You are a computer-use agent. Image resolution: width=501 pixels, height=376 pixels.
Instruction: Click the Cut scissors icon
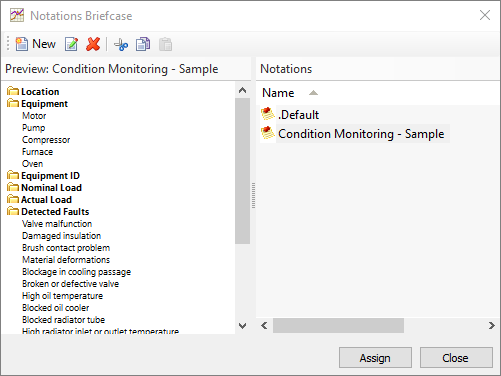(x=121, y=44)
